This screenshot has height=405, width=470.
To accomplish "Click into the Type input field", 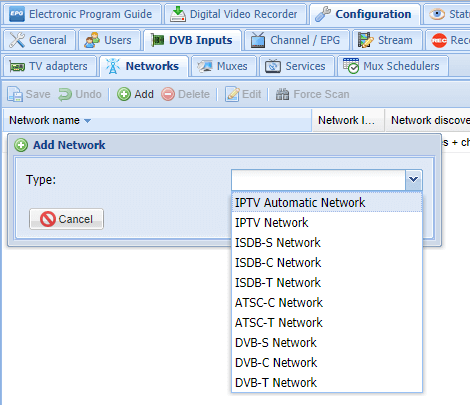I will (x=319, y=180).
